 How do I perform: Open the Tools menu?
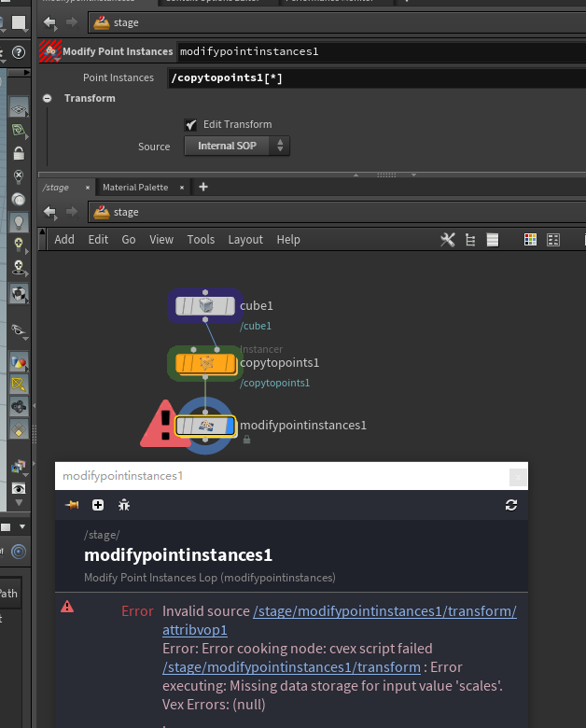pyautogui.click(x=201, y=240)
